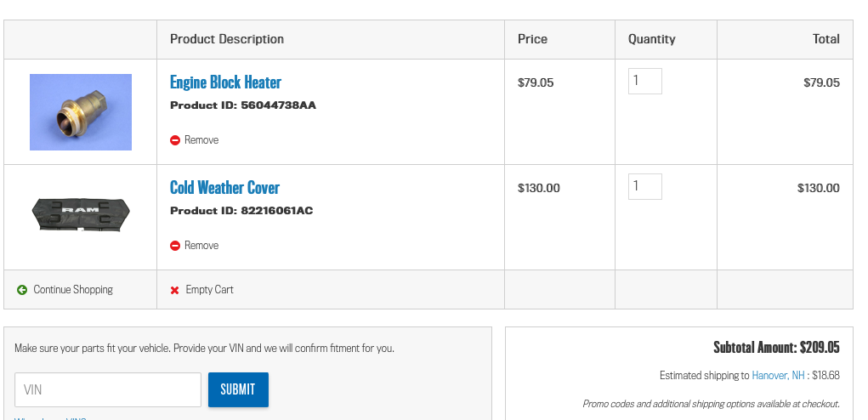The height and width of the screenshot is (420, 868).
Task: Choose the Empty Cart text link
Action: [x=209, y=289]
